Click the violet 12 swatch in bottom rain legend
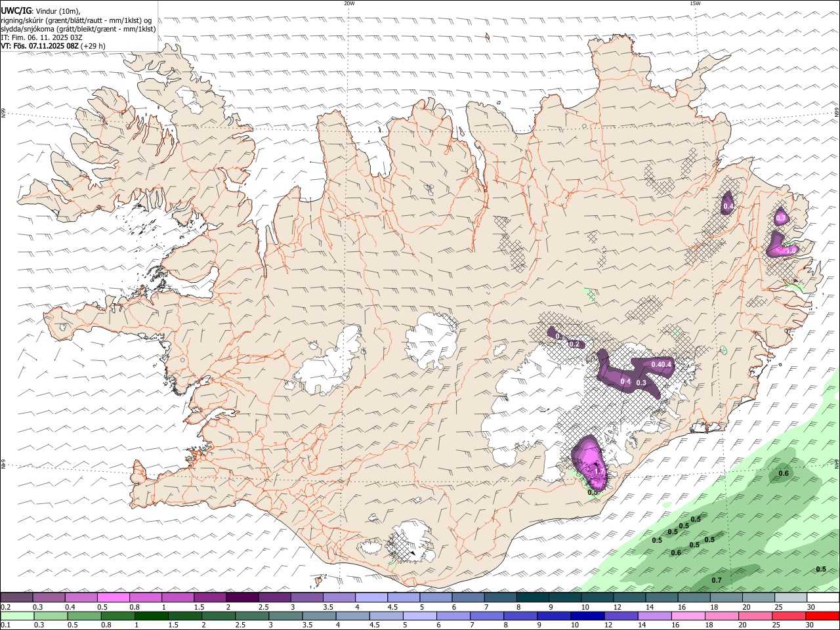Screen dimensions: 840x630 621,616
